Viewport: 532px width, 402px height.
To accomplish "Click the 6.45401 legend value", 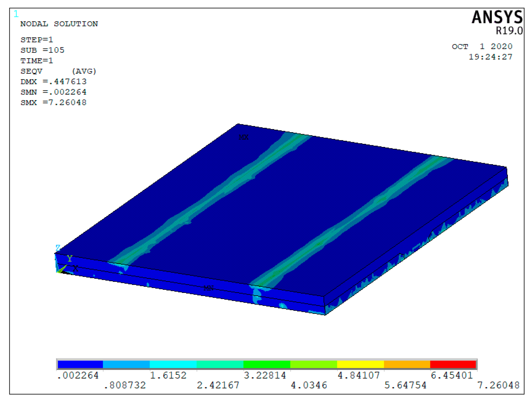I will pyautogui.click(x=452, y=375).
